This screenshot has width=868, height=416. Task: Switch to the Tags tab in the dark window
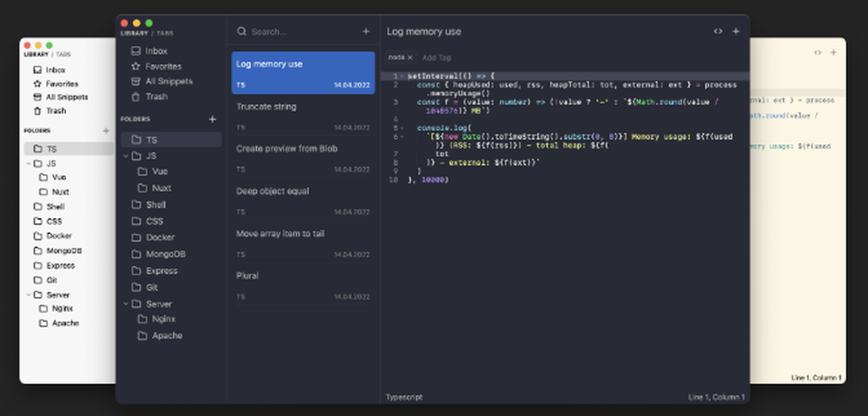click(x=165, y=34)
